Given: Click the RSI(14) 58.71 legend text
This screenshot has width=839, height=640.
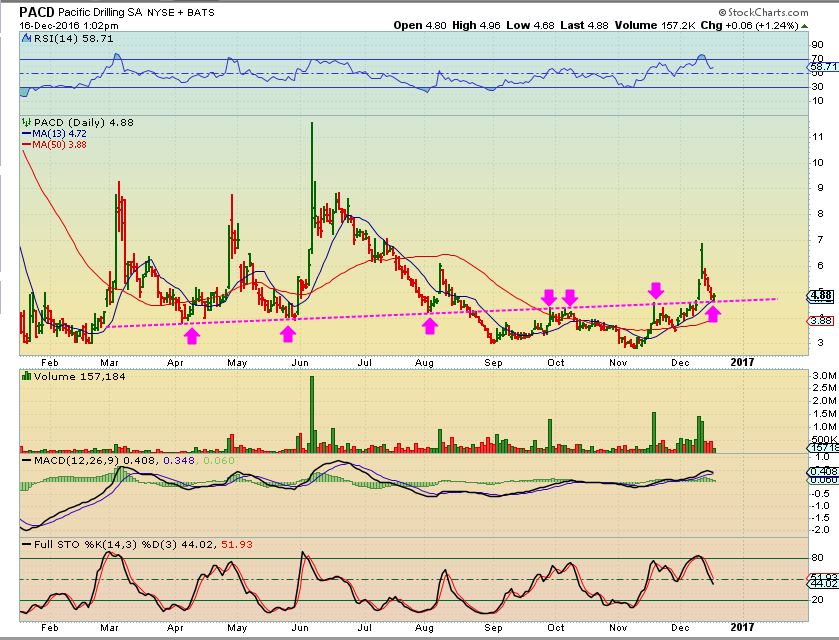Looking at the screenshot, I should 73,39.
